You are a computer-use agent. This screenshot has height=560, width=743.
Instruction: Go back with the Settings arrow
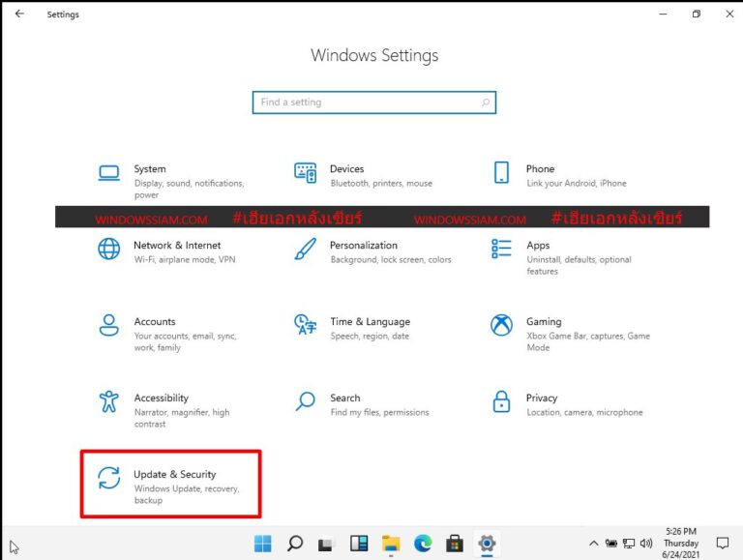[x=19, y=14]
